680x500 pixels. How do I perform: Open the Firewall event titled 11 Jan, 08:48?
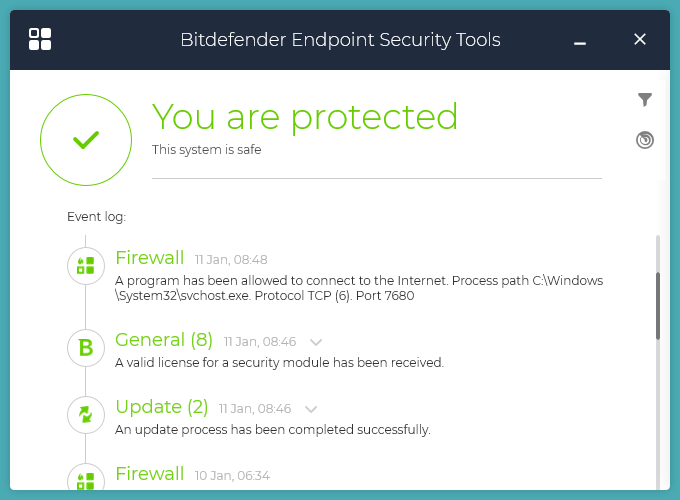pos(150,258)
